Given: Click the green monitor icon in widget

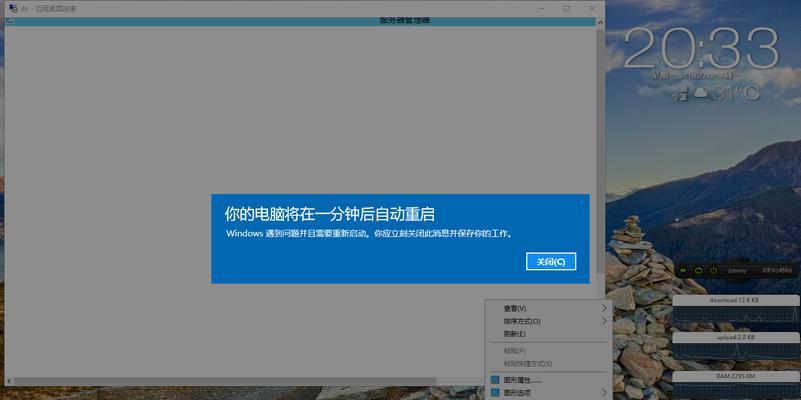Looking at the screenshot, I should pos(698,270).
